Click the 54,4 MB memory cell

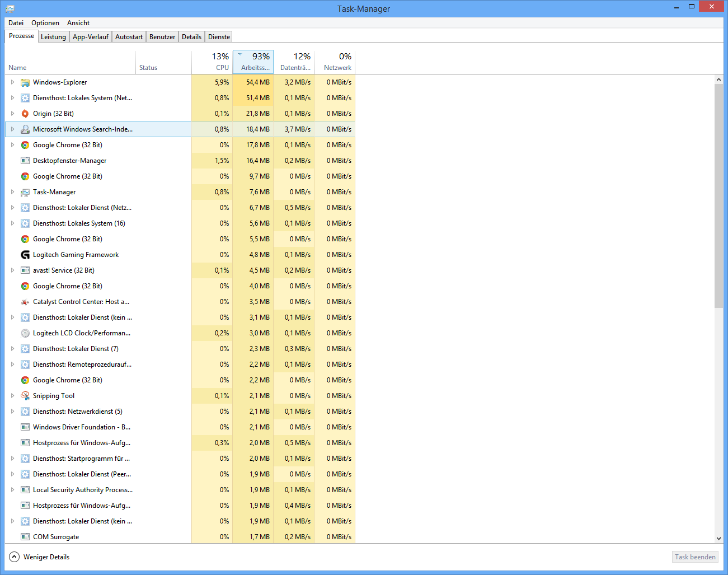253,82
